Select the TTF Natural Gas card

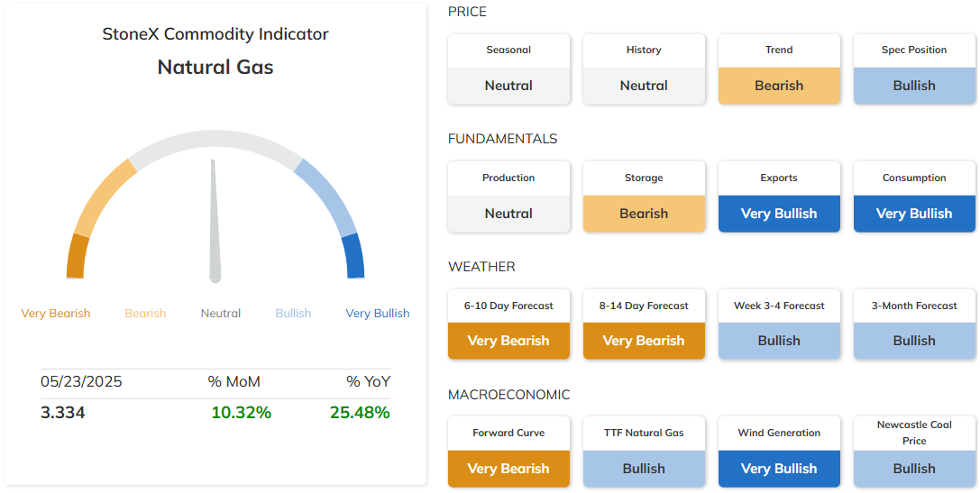(644, 452)
